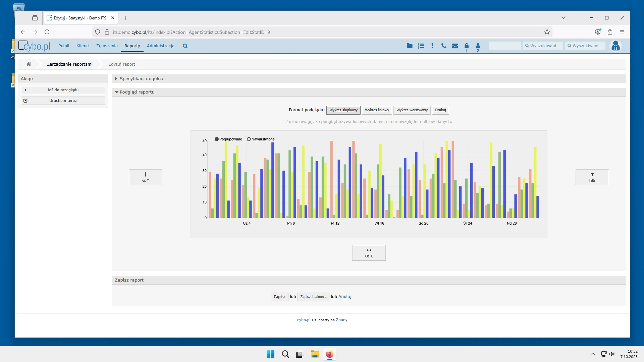Open the Raporty menu
Image resolution: width=644 pixels, height=362 pixels.
tap(132, 46)
